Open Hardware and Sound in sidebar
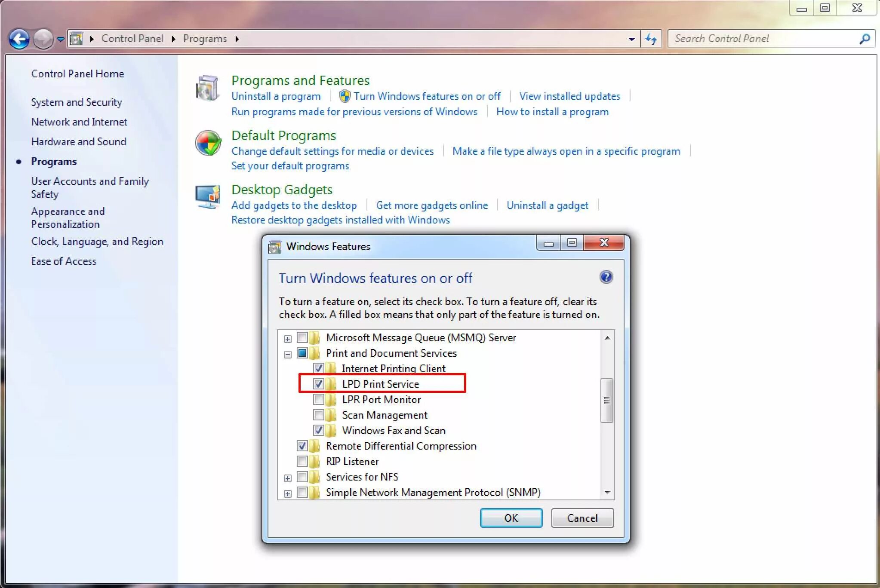 coord(78,141)
